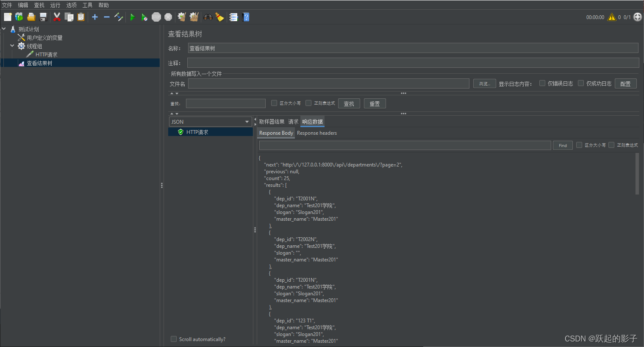The width and height of the screenshot is (644, 347).
Task: Clear results with single broom-gear icon
Action: 182,17
